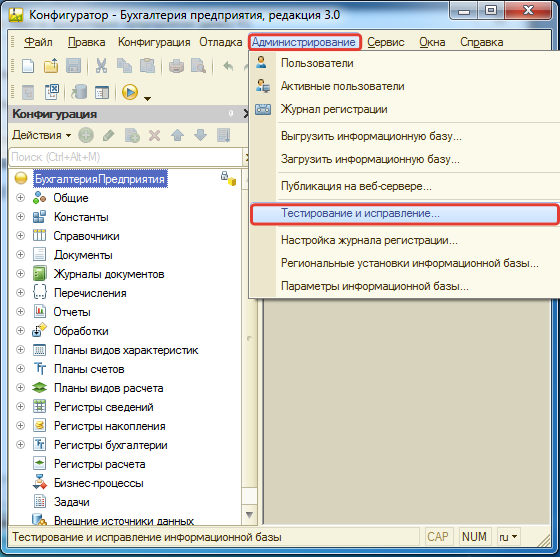Select Регистры бухгалтерии item

coord(110,445)
